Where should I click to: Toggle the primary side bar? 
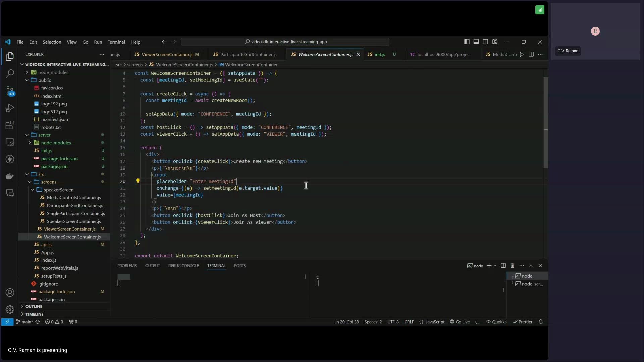click(x=467, y=42)
